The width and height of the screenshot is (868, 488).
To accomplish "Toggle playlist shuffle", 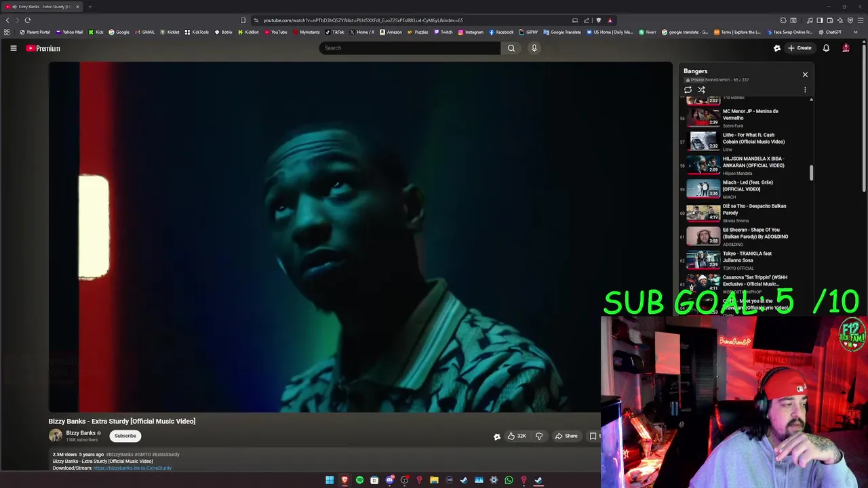I will tap(701, 89).
